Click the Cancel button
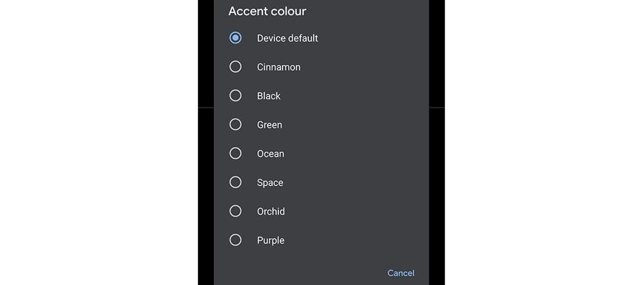This screenshot has width=644, height=285. tap(401, 273)
